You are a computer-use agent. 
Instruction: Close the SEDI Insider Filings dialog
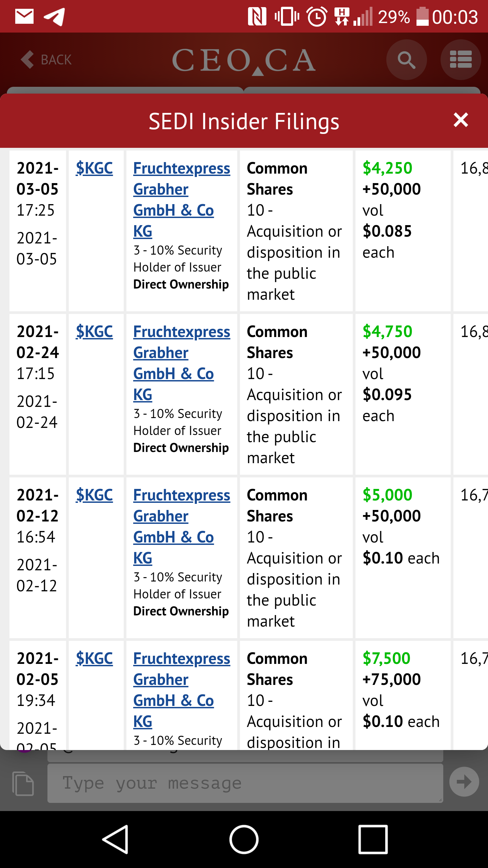point(461,120)
